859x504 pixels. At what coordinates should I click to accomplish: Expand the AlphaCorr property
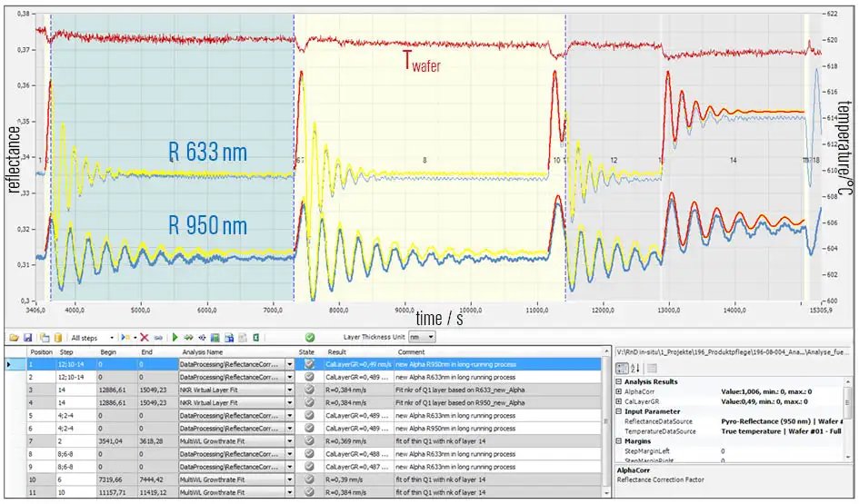pyautogui.click(x=619, y=391)
